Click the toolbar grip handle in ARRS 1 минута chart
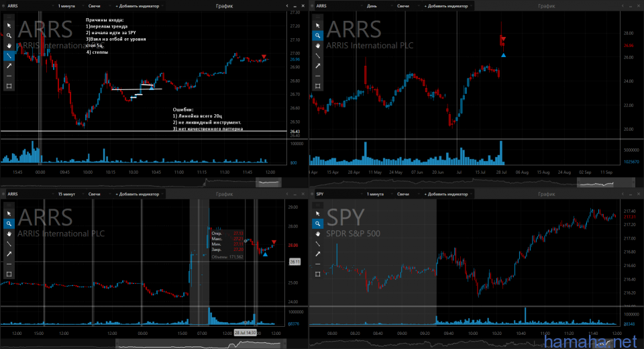The image size is (644, 349). (x=9, y=17)
